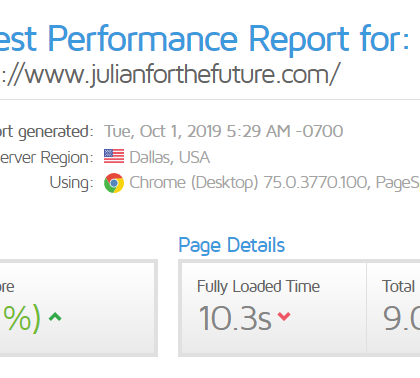Click the red down arrow beside 10.3s
The image size is (420, 378).
tap(284, 316)
